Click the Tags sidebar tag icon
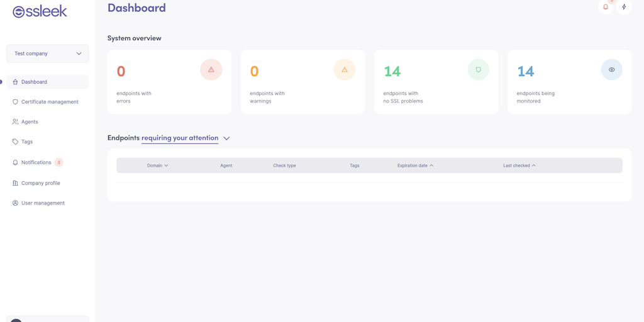 click(x=15, y=142)
